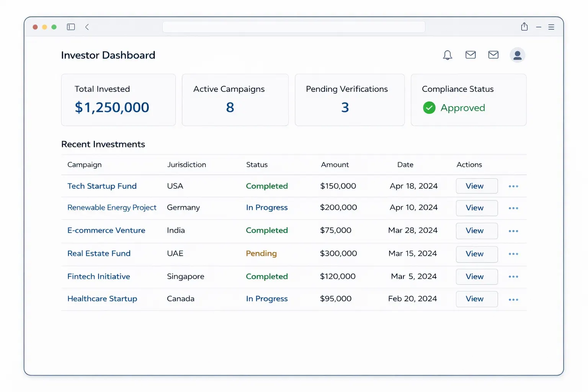588x392 pixels.
Task: Open actions menu for E-commerce Venture
Action: 513,231
